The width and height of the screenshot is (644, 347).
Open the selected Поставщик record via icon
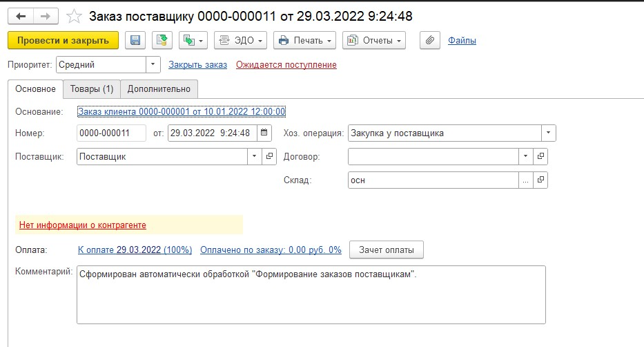coord(269,156)
